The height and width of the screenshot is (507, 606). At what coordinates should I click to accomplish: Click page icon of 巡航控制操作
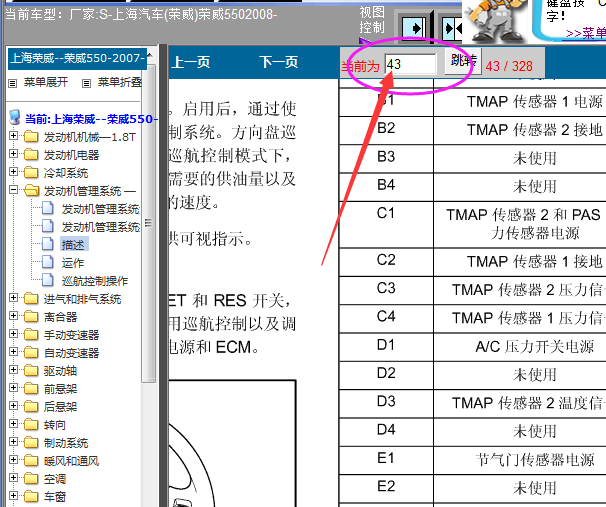coord(48,280)
